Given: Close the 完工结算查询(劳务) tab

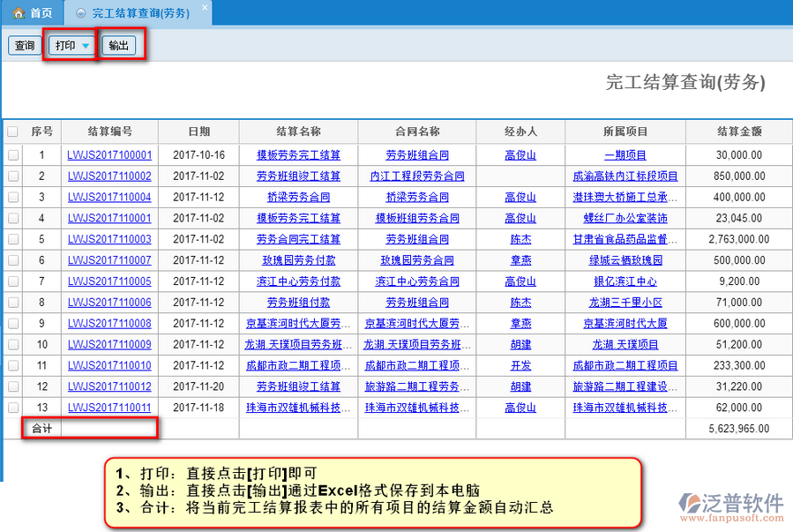Looking at the screenshot, I should pyautogui.click(x=204, y=8).
